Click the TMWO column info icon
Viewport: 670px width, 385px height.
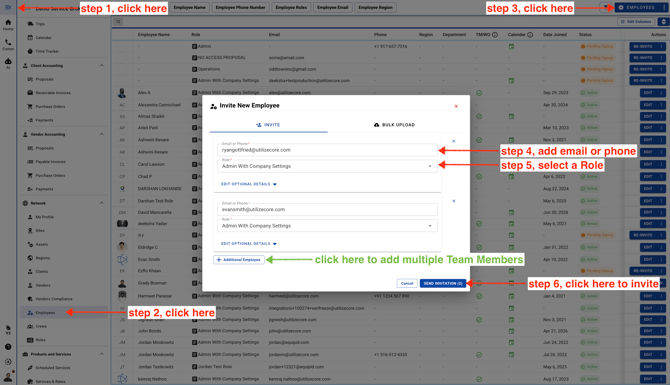pos(495,35)
